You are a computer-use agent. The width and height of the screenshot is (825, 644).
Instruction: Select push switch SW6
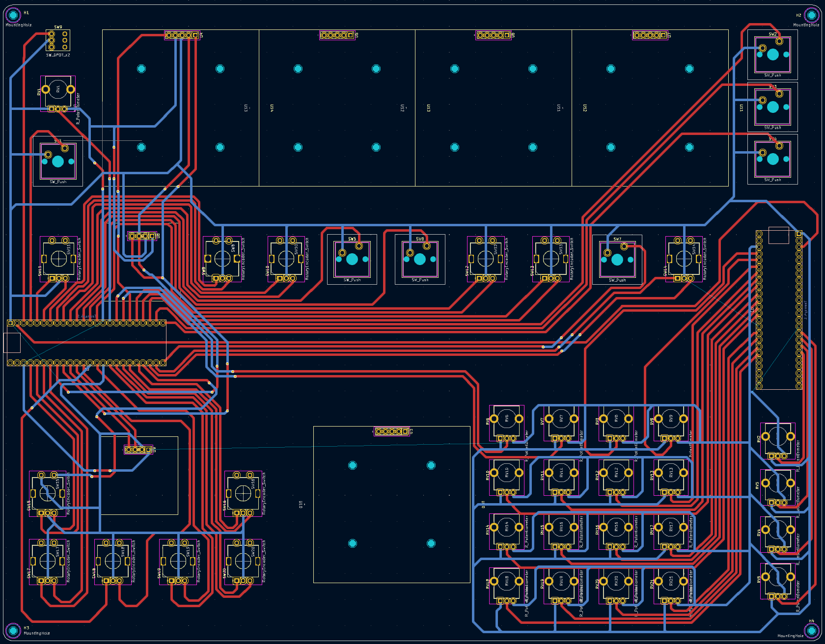click(420, 259)
